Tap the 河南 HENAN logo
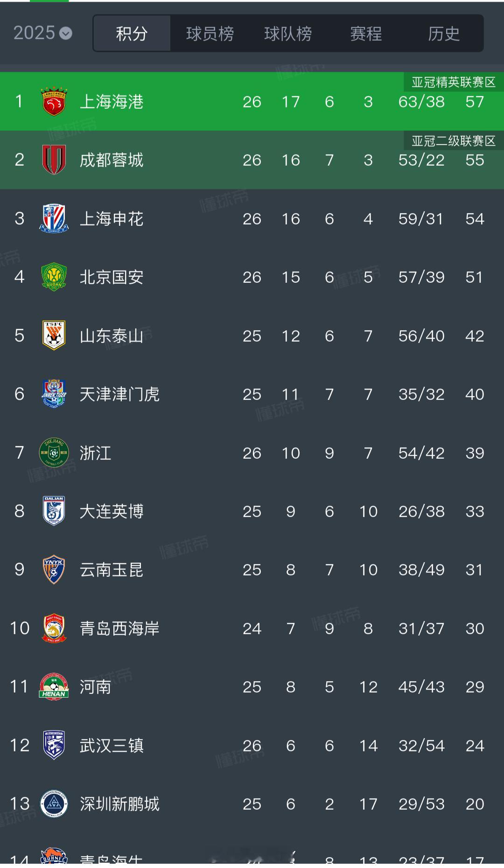 click(54, 686)
